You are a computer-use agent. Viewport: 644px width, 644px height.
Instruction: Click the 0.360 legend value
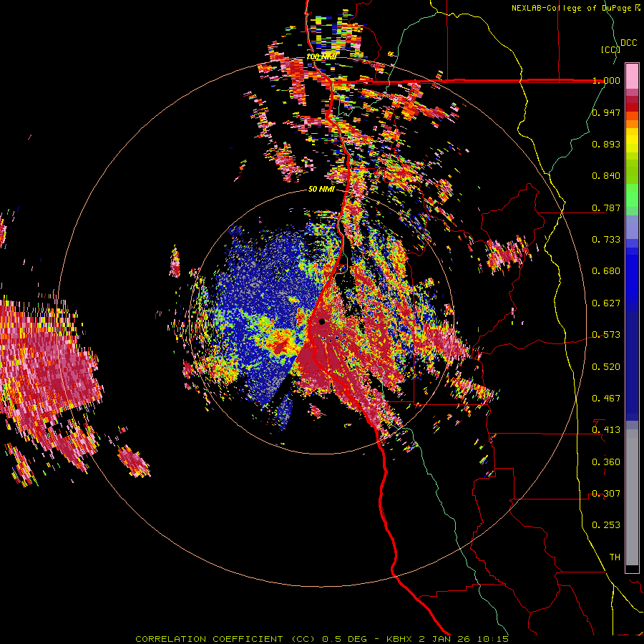(x=606, y=462)
